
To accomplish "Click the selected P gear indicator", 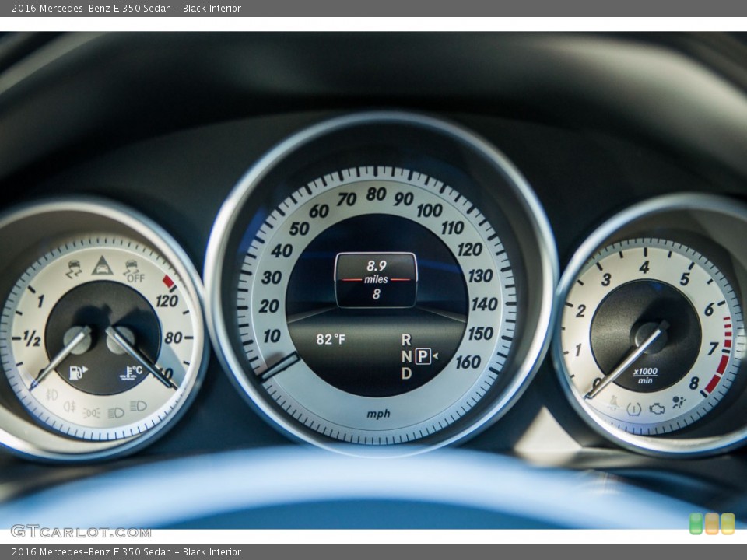I will tap(423, 355).
